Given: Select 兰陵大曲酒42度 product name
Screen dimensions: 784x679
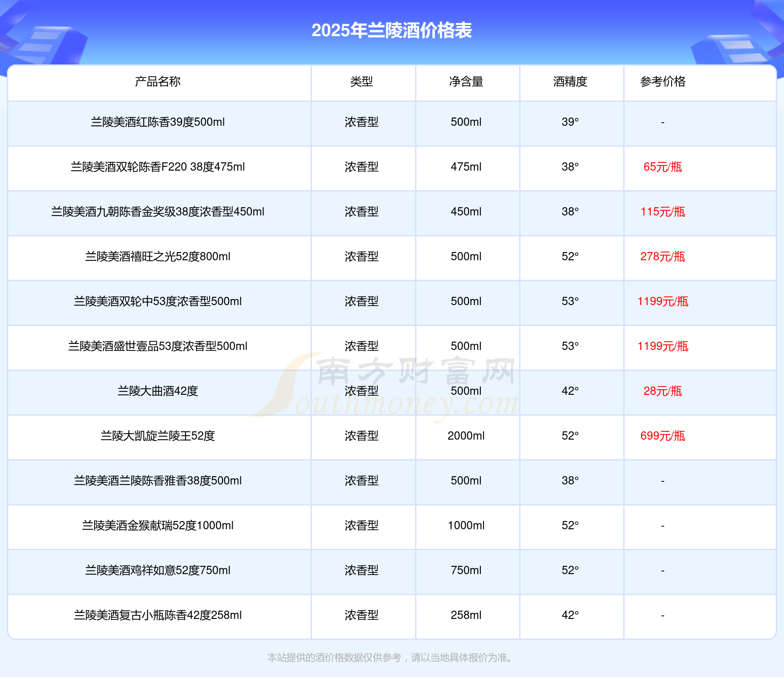Looking at the screenshot, I should coord(158,391).
